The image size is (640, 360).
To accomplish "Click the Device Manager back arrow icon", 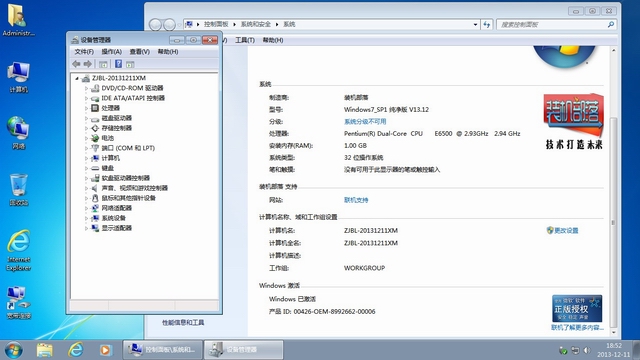I will 76,64.
